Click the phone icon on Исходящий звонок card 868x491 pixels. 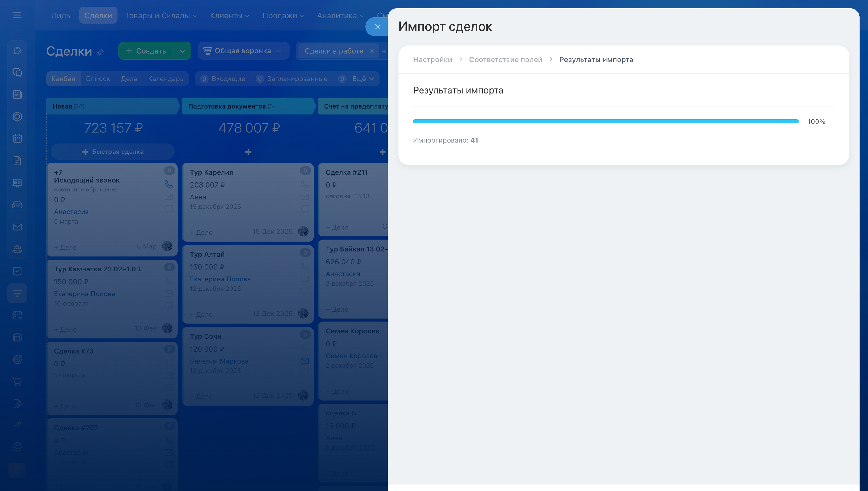[169, 184]
